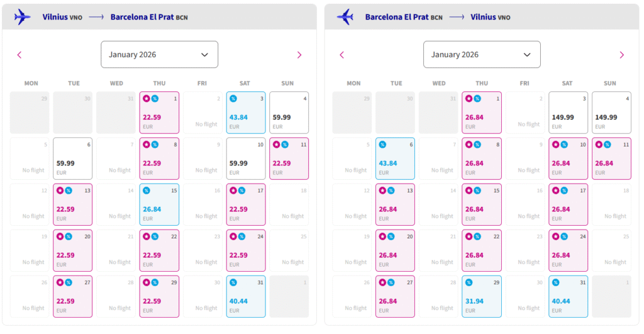Open January 2026 dropdown for Barcelona–Vilnius
Screen dimensions: 644x334
482,55
